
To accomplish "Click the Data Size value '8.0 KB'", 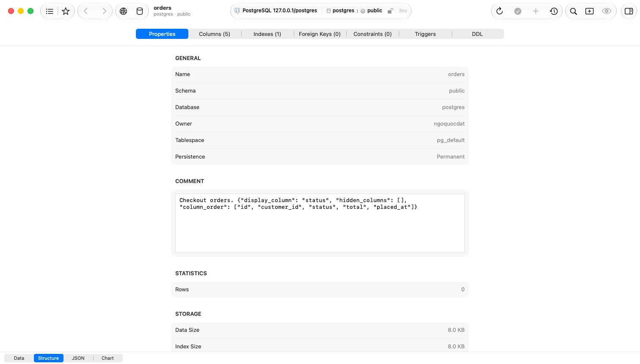I will (x=456, y=330).
